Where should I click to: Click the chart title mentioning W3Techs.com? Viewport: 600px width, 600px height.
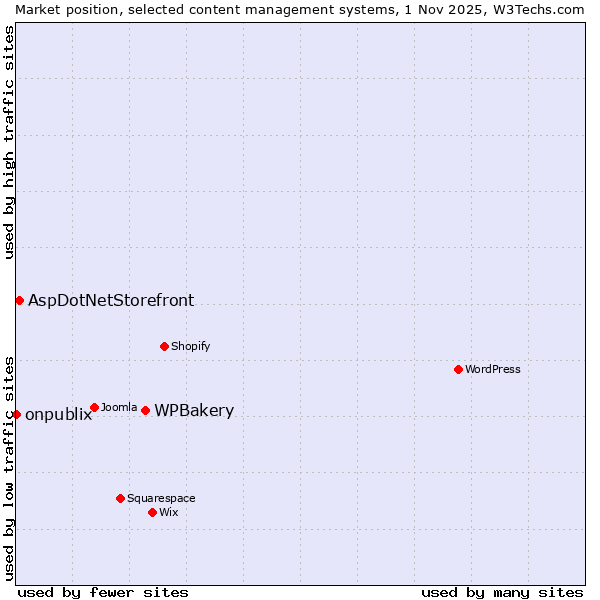click(300, 9)
